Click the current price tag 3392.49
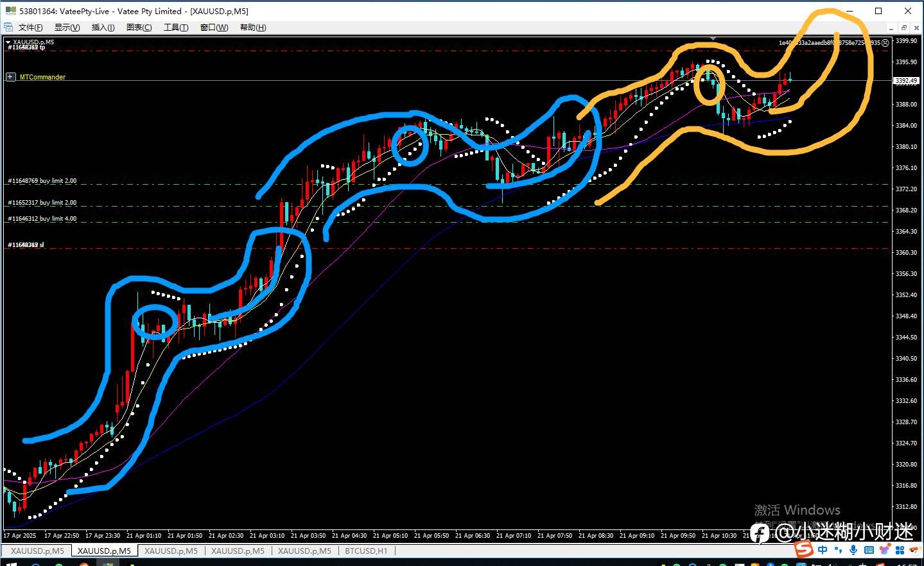Viewport: 924px width, 566px height. [906, 81]
